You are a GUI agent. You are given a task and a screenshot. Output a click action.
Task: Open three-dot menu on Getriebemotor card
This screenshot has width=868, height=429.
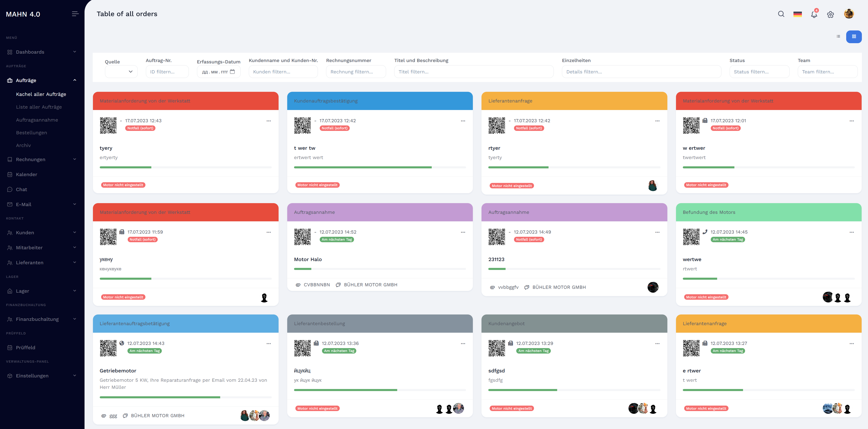click(x=269, y=343)
